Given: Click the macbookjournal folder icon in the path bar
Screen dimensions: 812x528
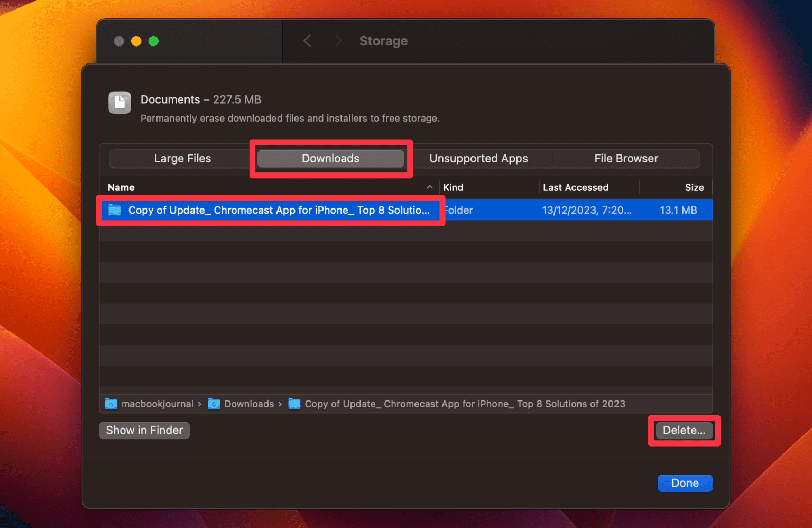Looking at the screenshot, I should [111, 404].
